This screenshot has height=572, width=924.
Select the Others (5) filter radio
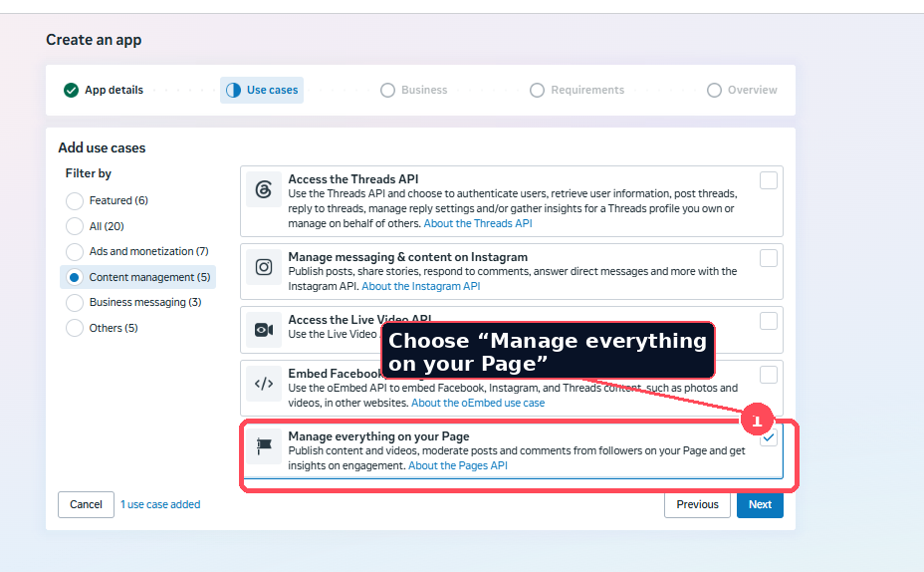[x=75, y=328]
